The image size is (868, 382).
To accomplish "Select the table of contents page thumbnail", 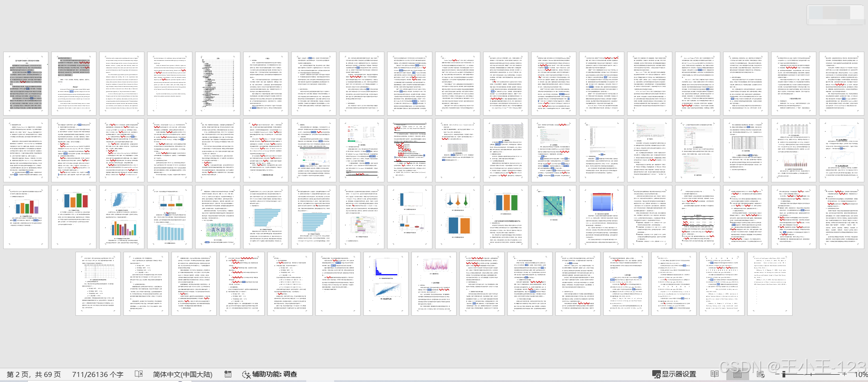I will pyautogui.click(x=218, y=83).
